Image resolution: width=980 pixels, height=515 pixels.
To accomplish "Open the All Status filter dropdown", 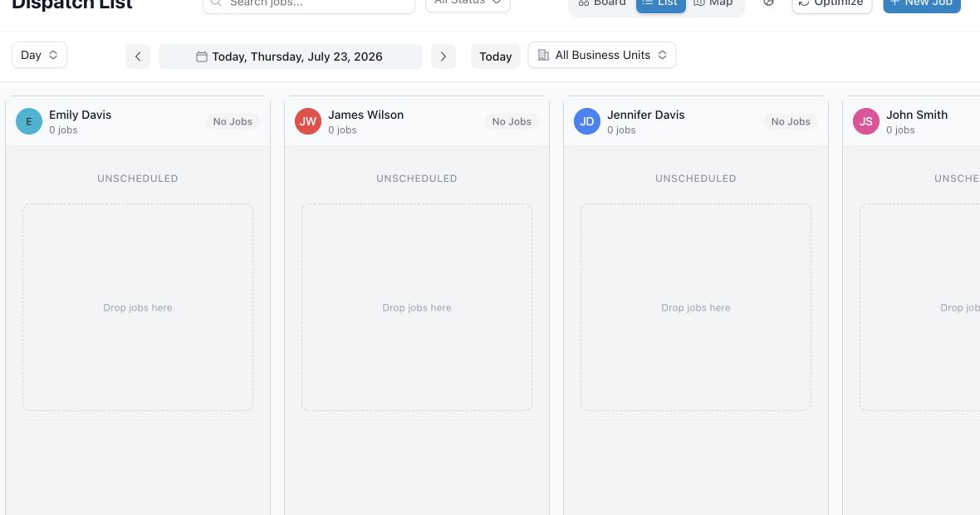I will pos(468,4).
